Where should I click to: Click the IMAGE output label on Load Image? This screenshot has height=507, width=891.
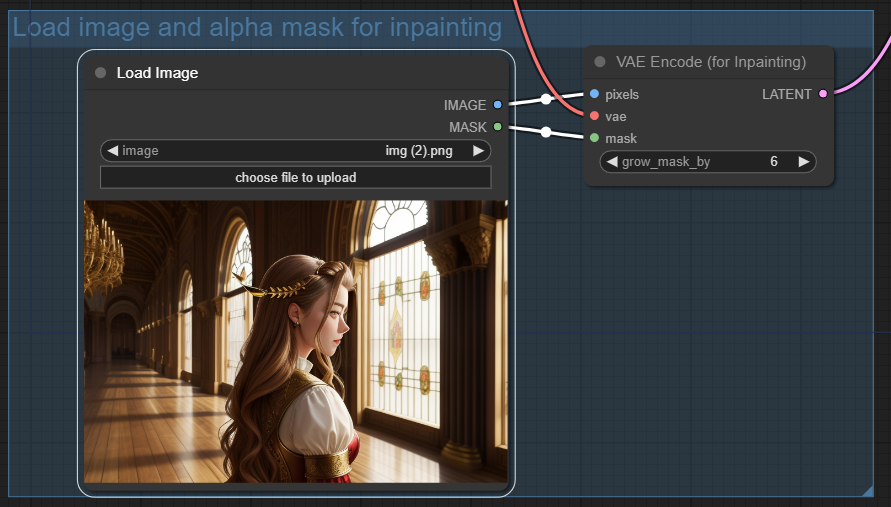click(x=465, y=105)
